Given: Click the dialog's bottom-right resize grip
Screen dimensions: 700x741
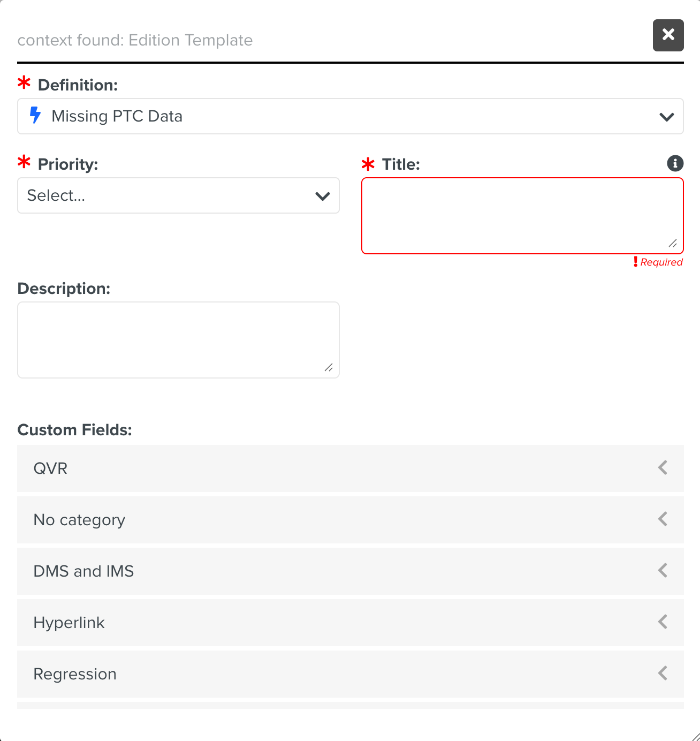Looking at the screenshot, I should [695, 736].
